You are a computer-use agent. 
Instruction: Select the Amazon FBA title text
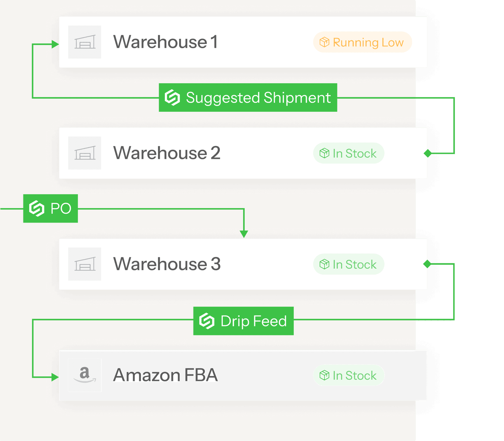pyautogui.click(x=165, y=375)
